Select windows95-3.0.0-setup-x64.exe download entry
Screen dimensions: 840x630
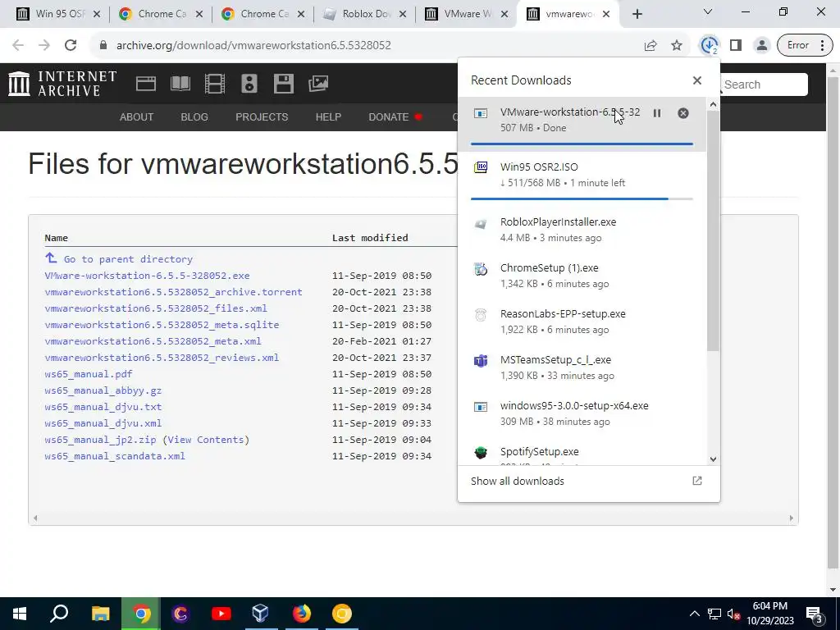pos(582,413)
